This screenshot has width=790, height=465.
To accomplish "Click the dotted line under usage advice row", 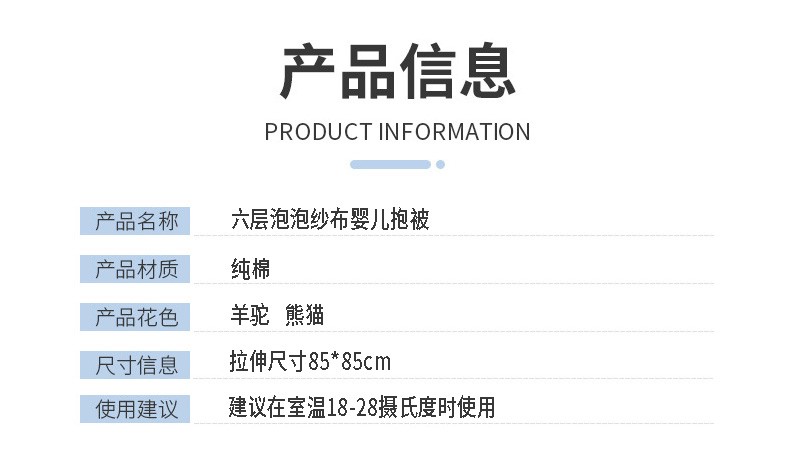I will (x=454, y=424).
